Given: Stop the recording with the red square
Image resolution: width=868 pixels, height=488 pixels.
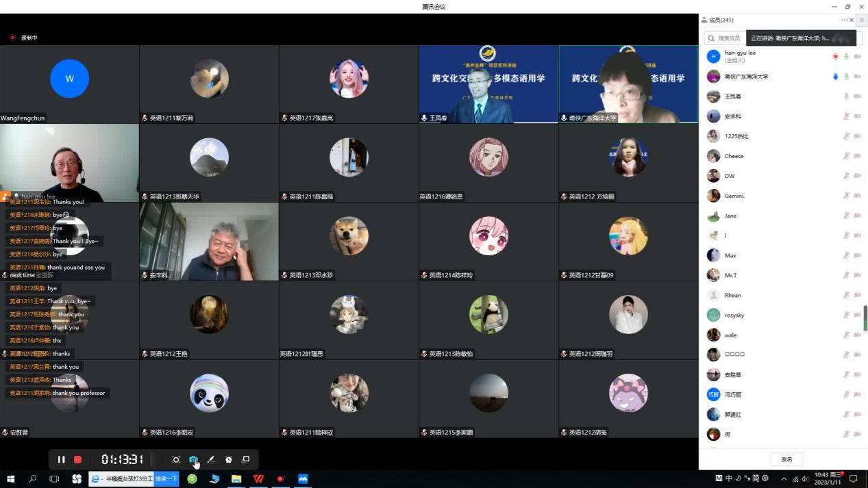Looking at the screenshot, I should point(78,460).
